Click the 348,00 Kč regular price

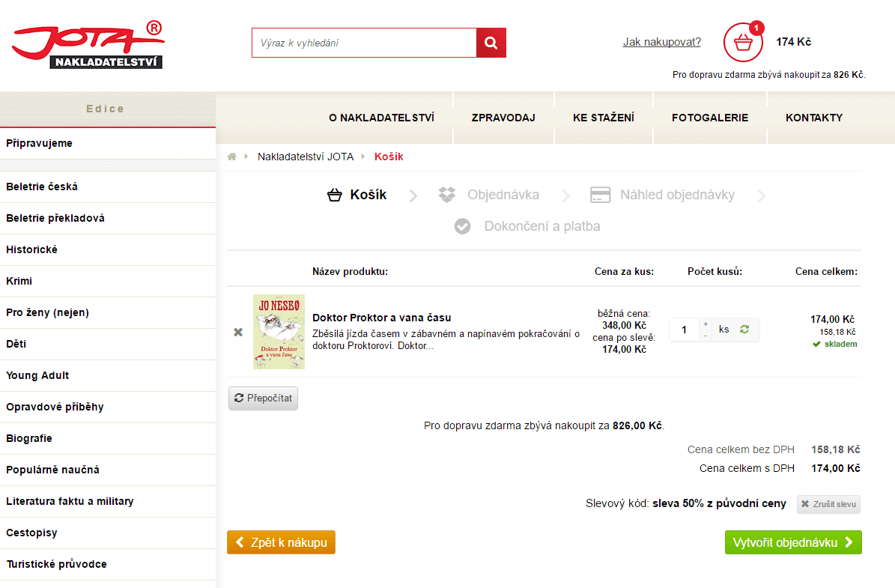click(624, 325)
